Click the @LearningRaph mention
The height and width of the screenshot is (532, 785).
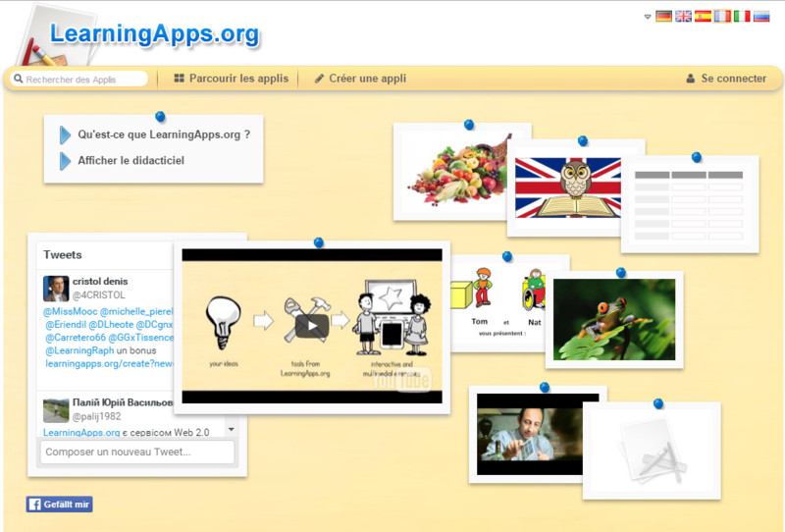coord(79,350)
